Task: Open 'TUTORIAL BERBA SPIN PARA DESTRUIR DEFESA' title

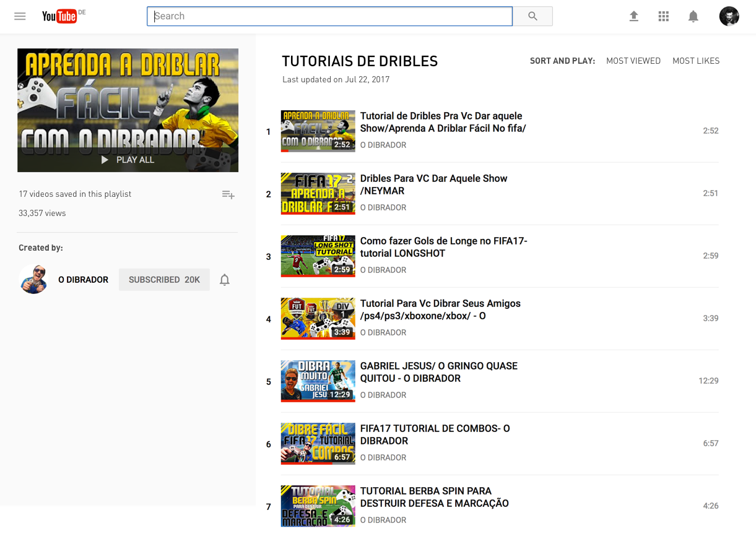Action: click(434, 497)
